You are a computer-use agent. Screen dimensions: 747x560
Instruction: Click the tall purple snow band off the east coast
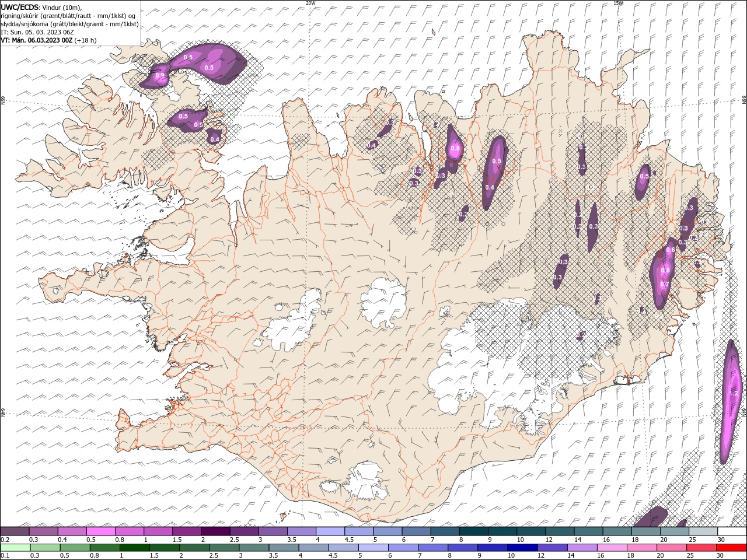[x=731, y=402]
